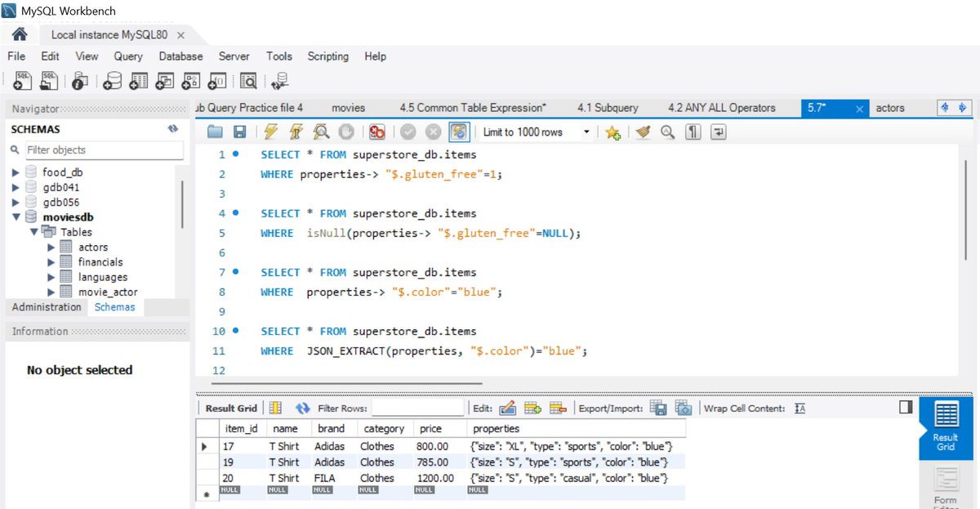Click the Filter objects search field

(x=104, y=150)
